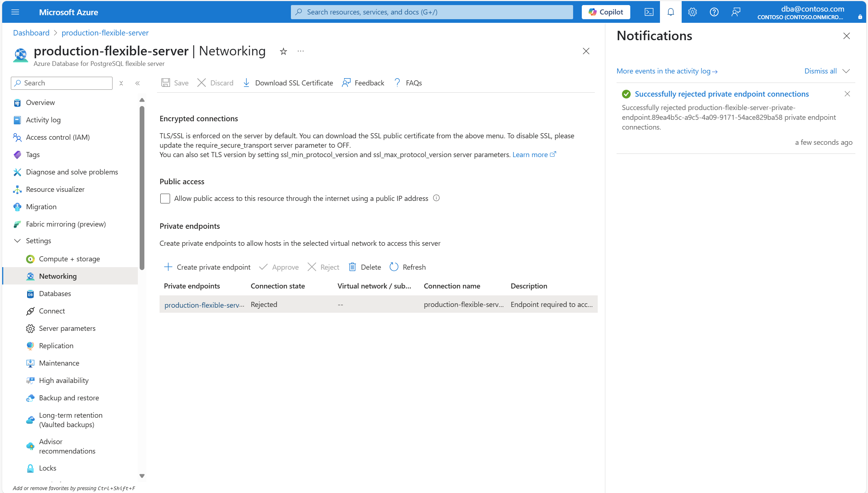
Task: Open the Help question mark icon
Action: (x=714, y=12)
